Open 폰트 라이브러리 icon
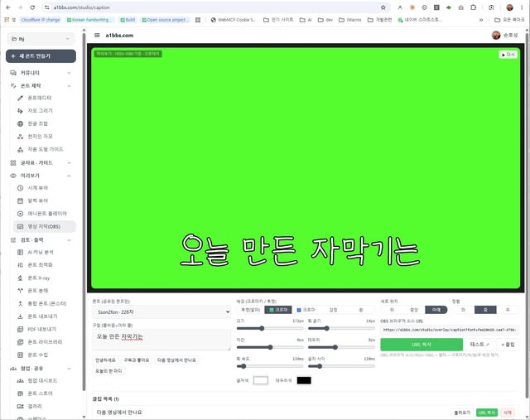This screenshot has width=530, height=420. 20,342
